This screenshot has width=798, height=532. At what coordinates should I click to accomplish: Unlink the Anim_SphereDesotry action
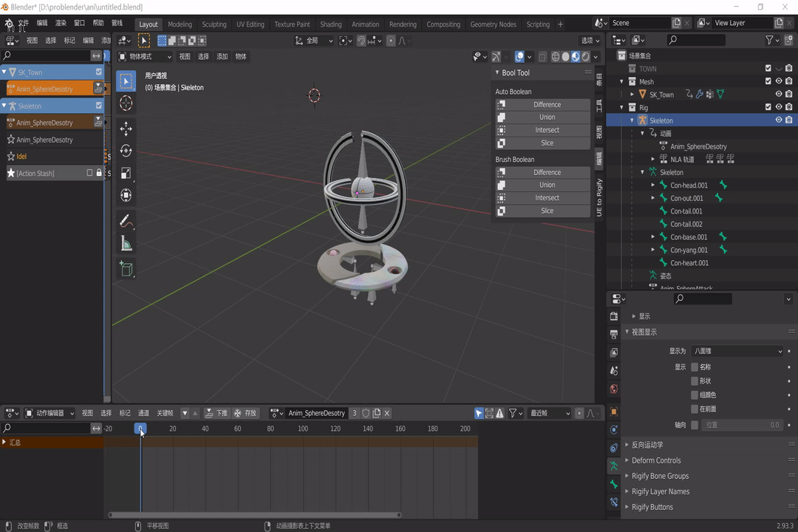pyautogui.click(x=386, y=413)
